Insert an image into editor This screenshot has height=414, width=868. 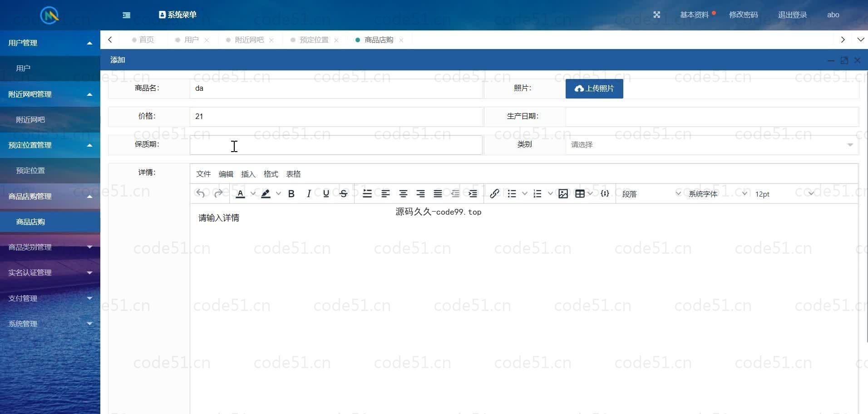click(563, 194)
